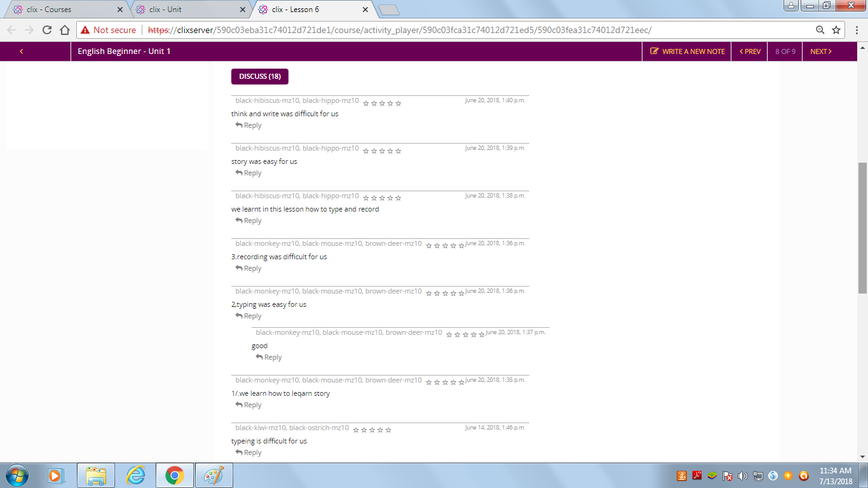Click the Not secure warning icon

click(85, 30)
